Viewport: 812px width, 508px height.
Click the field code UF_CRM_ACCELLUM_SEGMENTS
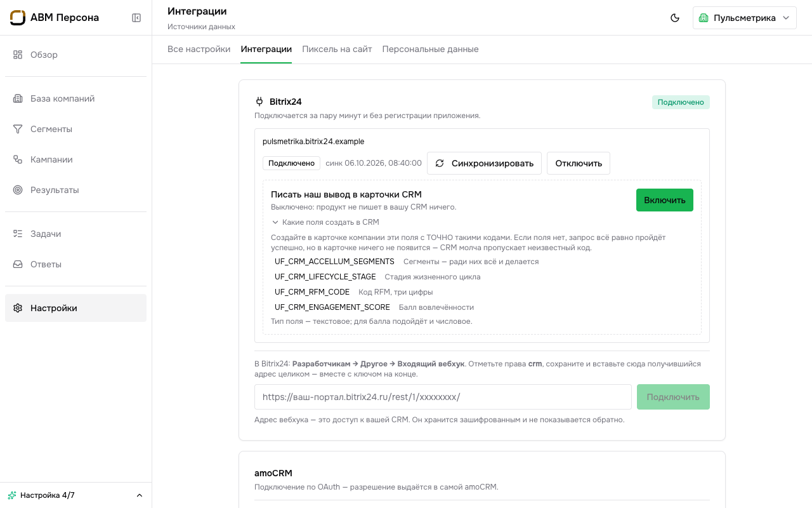pos(334,262)
